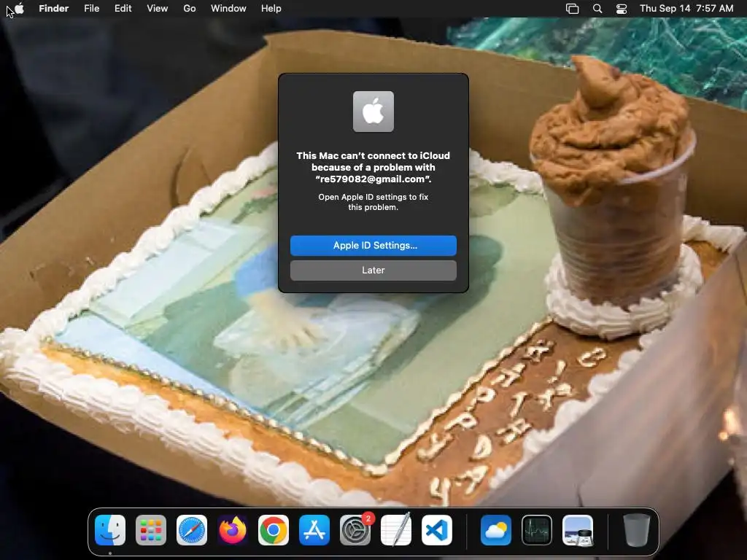The width and height of the screenshot is (747, 560).
Task: Open System Settings with badge
Action: coord(355,530)
